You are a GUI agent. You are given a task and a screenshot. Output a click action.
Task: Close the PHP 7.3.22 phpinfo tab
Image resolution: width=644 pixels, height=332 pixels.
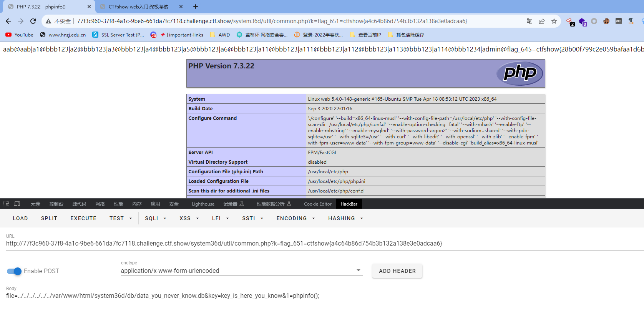click(89, 7)
